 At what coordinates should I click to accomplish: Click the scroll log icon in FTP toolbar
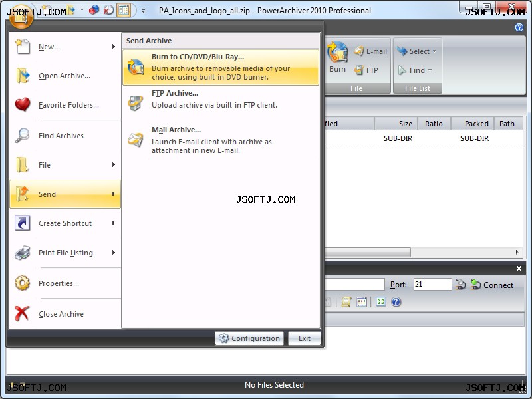(346, 302)
